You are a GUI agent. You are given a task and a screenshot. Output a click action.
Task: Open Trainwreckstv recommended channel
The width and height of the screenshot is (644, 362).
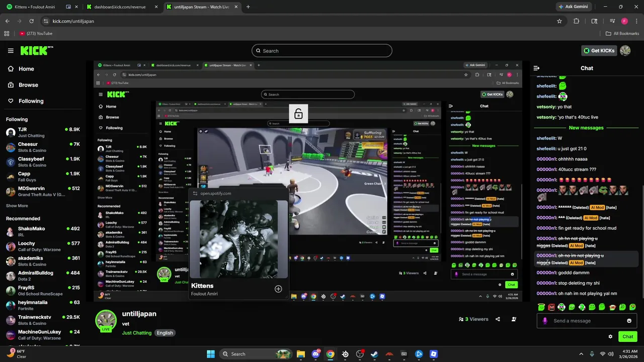[x=43, y=320]
